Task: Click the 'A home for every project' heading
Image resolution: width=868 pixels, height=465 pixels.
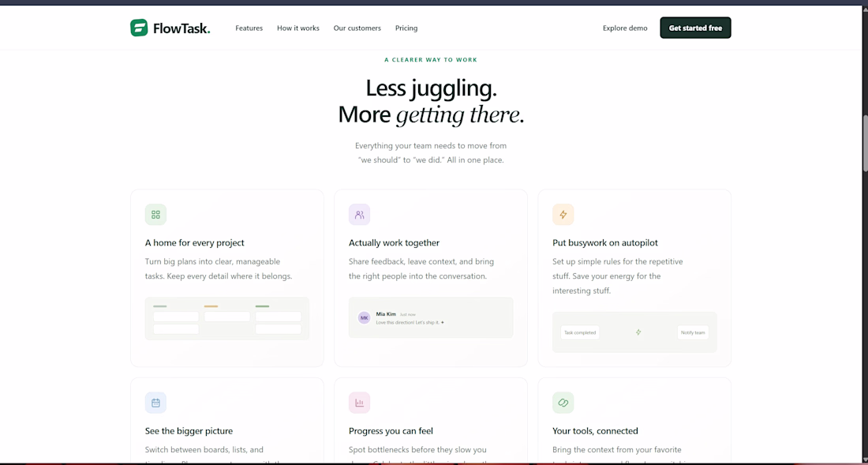Action: pyautogui.click(x=194, y=243)
